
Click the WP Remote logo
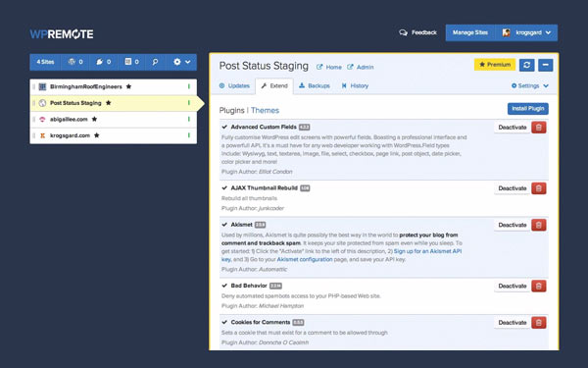pos(62,34)
